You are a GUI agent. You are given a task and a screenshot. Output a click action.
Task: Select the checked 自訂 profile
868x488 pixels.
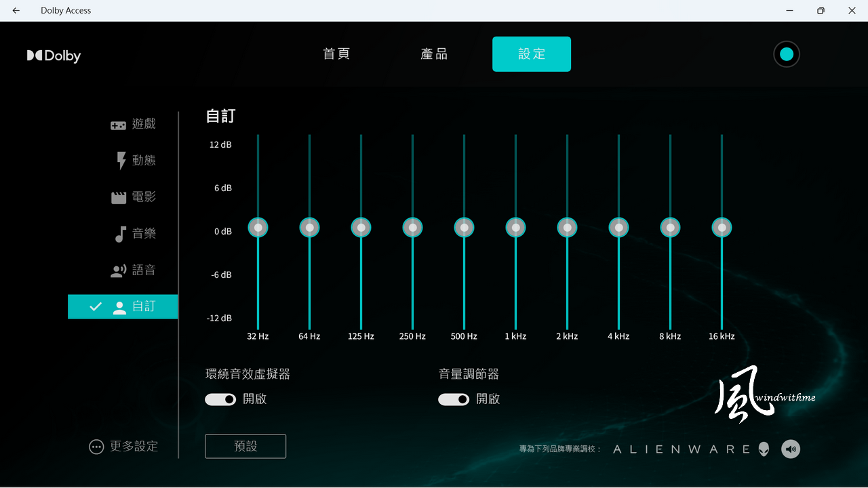pyautogui.click(x=123, y=306)
